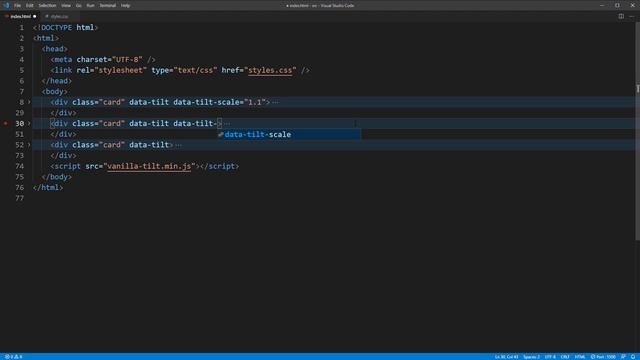The width and height of the screenshot is (640, 360).
Task: Minimize the VS Code window
Action: [602, 6]
